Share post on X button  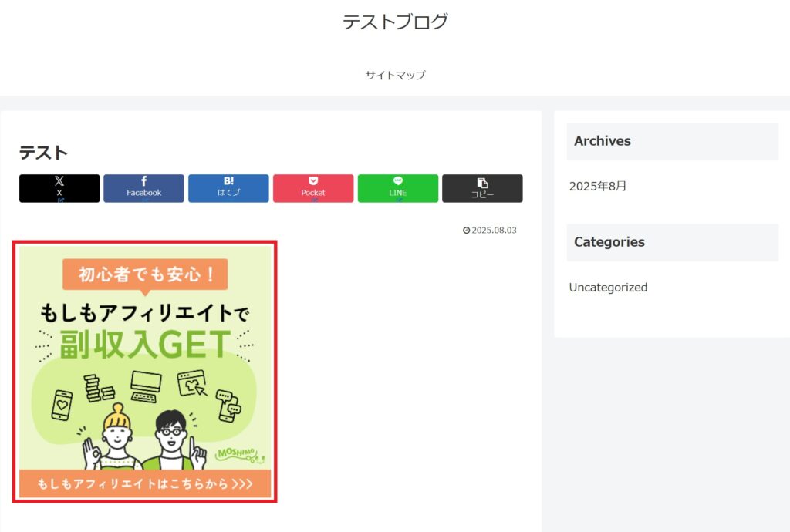(x=59, y=189)
